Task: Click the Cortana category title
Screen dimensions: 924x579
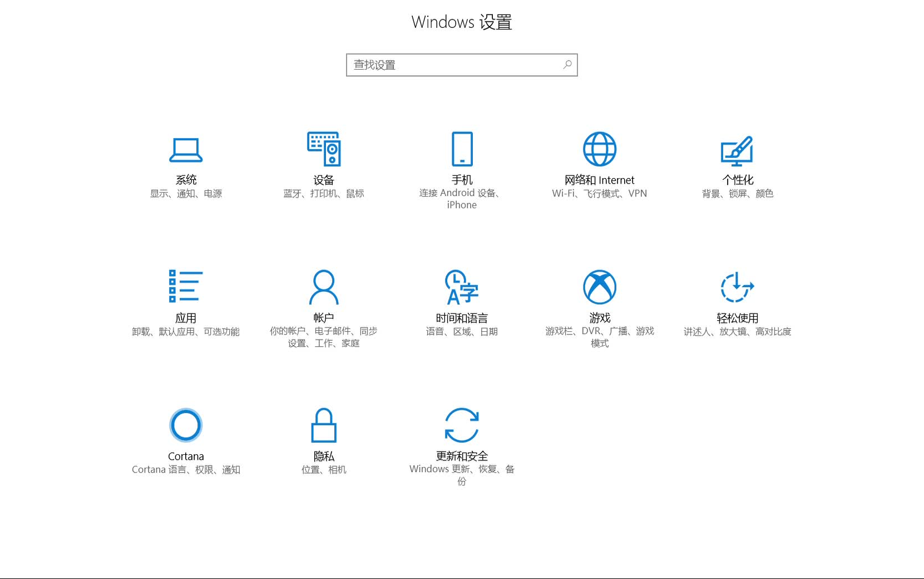Action: pos(186,457)
